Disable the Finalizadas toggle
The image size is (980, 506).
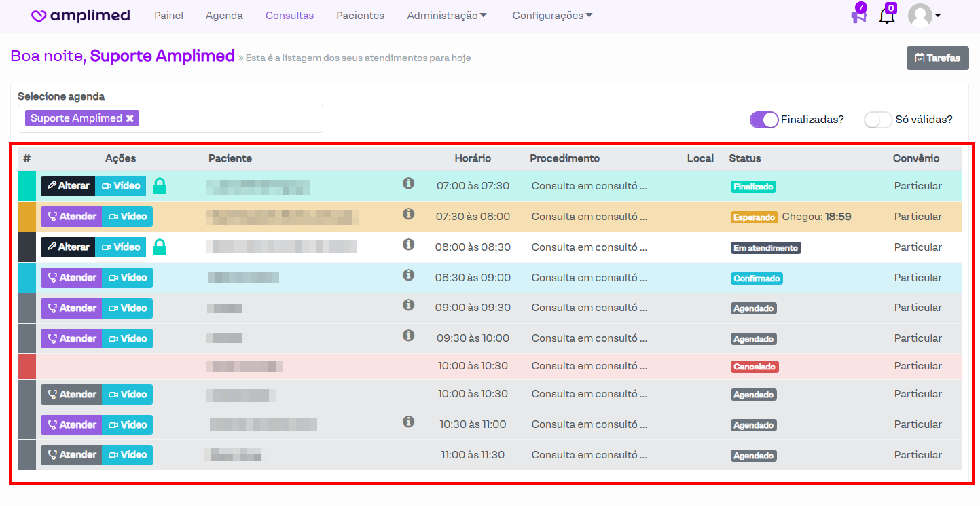click(x=763, y=120)
